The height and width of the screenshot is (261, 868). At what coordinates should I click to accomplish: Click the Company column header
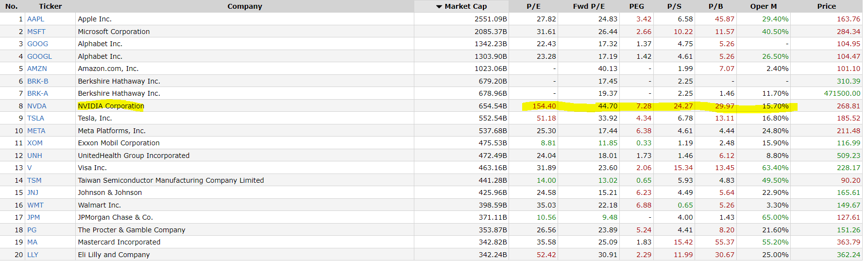point(245,6)
